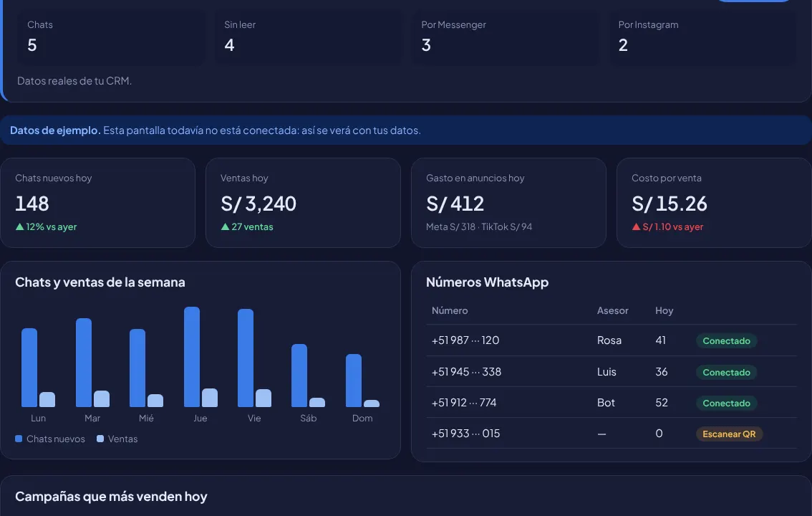Click the value "41" in the Hoy column
The width and height of the screenshot is (812, 516).
pos(660,340)
